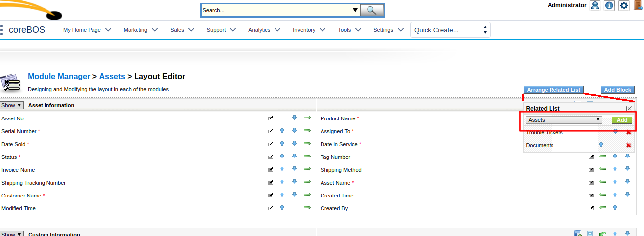644x236 pixels.
Task: Move Modified Time to right column
Action: tap(307, 207)
